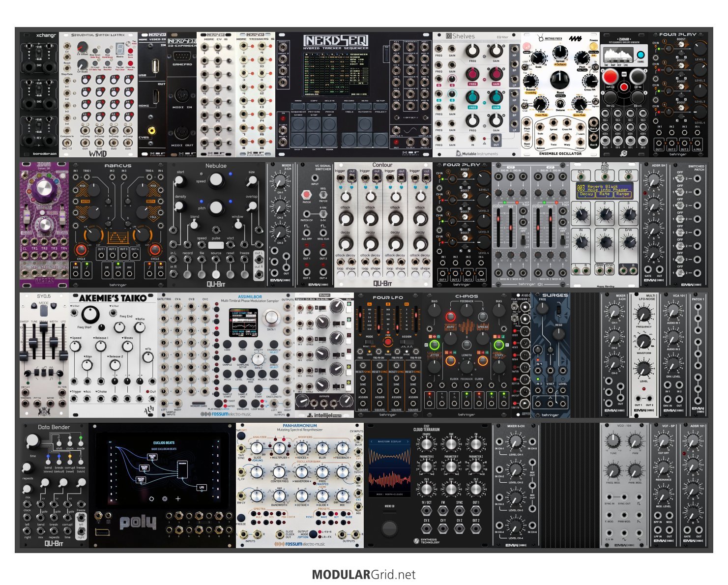Screen dimensions: 728x585
Task: Open the MODULARGrid.net logo link
Action: click(363, 575)
